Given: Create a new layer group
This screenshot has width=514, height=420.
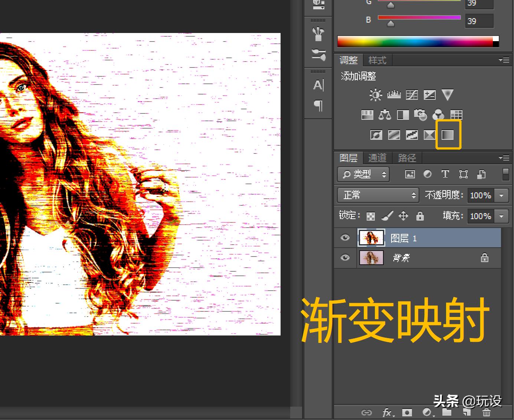Looking at the screenshot, I should click(x=447, y=412).
